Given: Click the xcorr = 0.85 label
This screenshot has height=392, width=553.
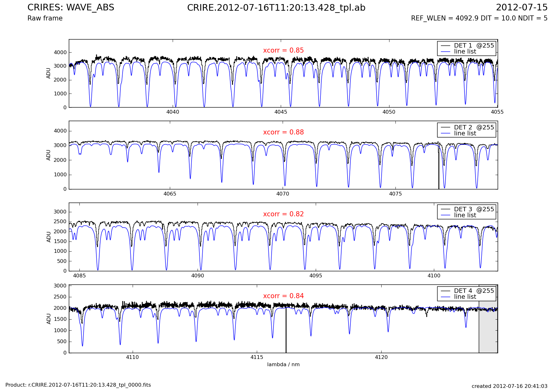Looking at the screenshot, I should click(x=283, y=50).
